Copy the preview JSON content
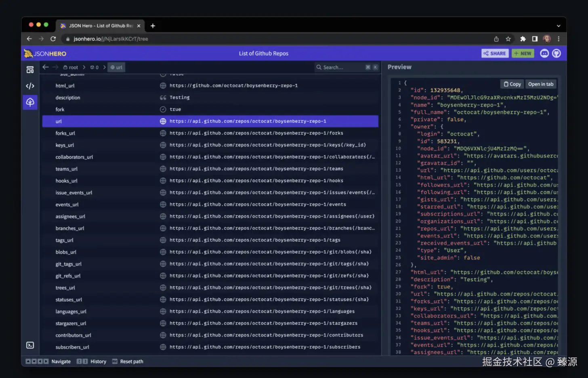 512,84
